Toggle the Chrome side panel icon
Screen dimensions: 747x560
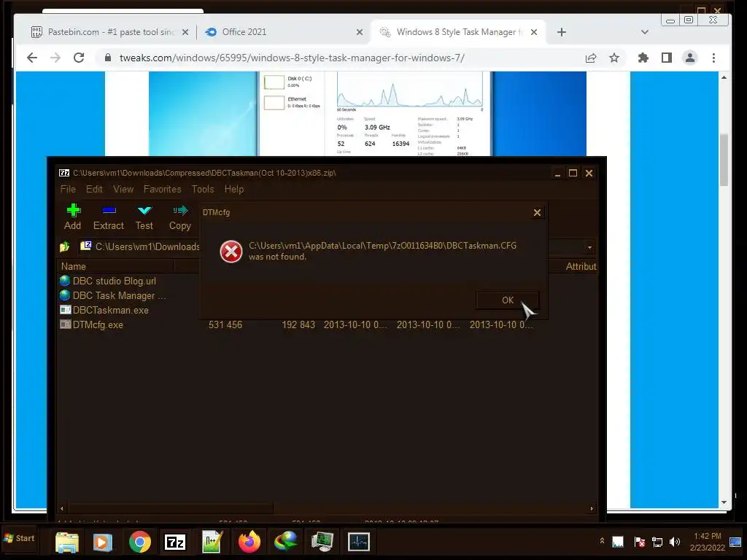click(x=667, y=58)
